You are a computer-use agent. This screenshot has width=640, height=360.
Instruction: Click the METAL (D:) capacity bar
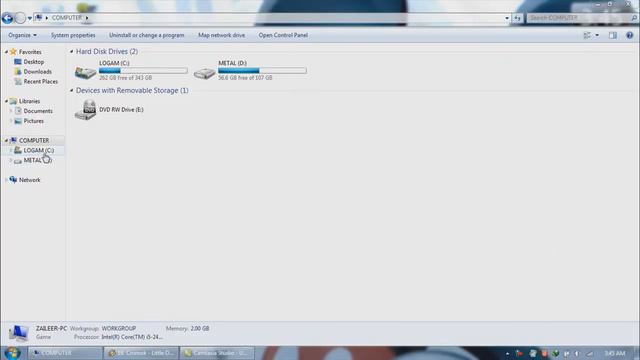click(262, 71)
